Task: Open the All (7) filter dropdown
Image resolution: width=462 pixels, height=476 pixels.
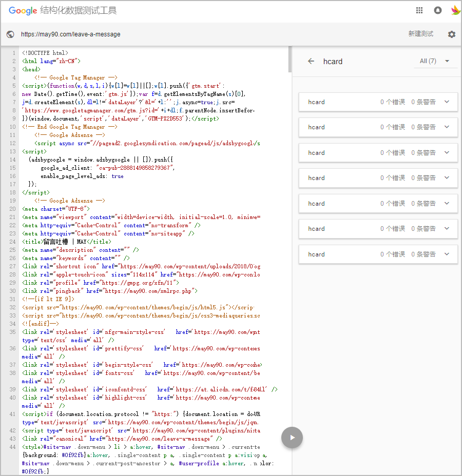Action: point(434,61)
